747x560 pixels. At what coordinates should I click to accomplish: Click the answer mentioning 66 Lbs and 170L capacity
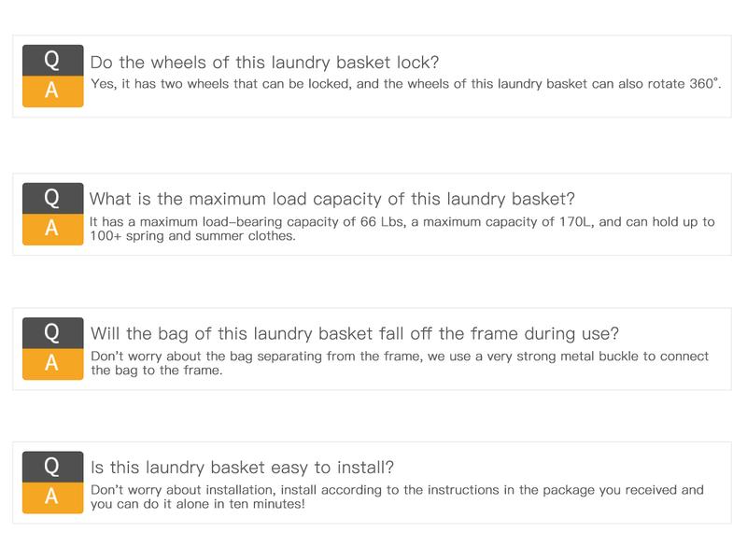click(x=402, y=222)
